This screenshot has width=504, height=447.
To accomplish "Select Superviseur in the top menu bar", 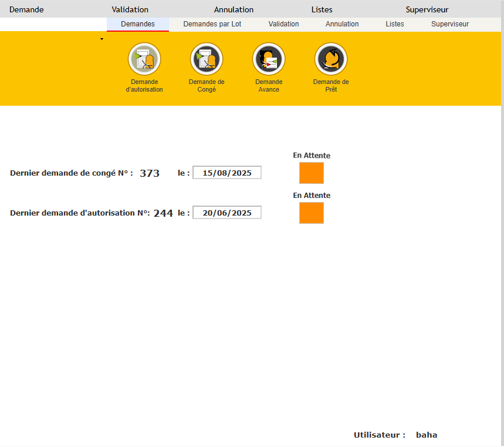I will (x=427, y=9).
